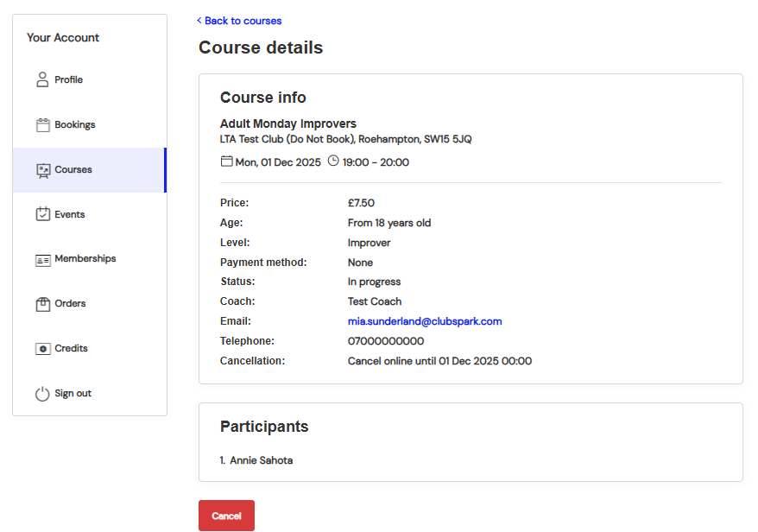The image size is (758, 532).
Task: Select Memberships from the sidebar
Action: (85, 259)
